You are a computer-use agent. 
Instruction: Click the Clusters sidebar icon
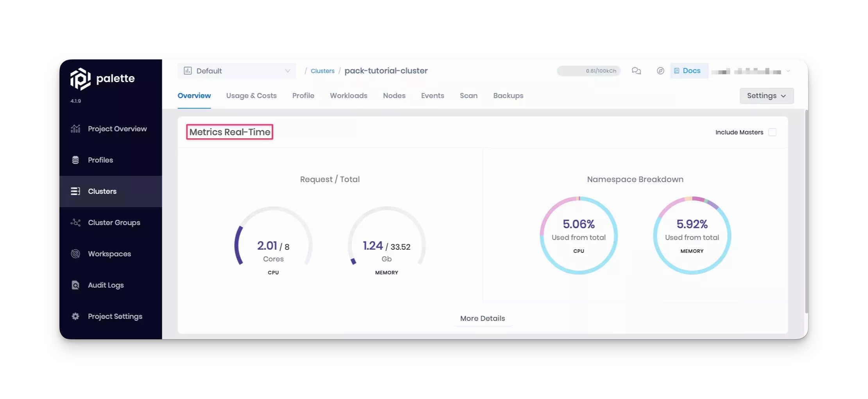tap(75, 191)
